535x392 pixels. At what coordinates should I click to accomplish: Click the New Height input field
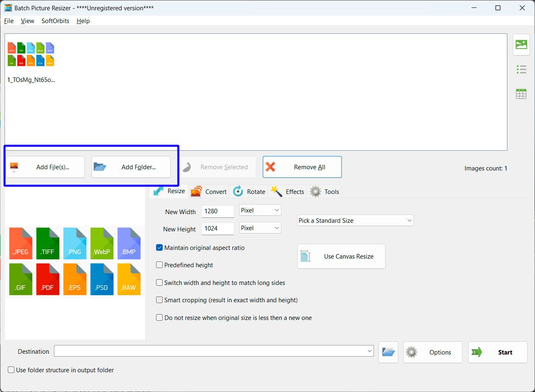[x=218, y=229]
